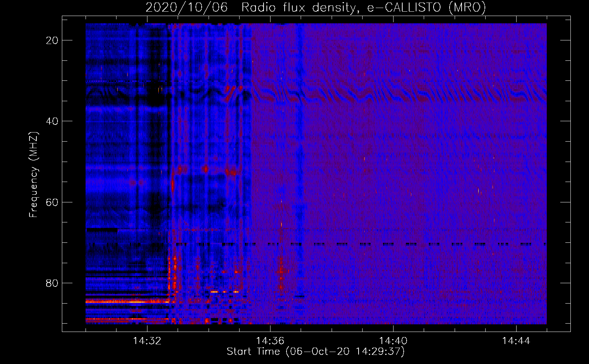This screenshot has width=589, height=364.
Task: Click the 'Frequency (MHZ)' y-axis label
Action: pos(33,175)
